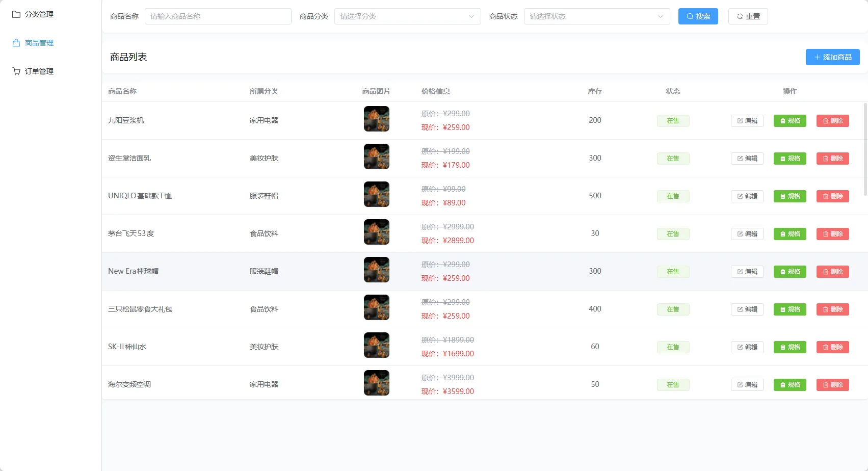Click the edit pencil icon for 九阳豆浆机

[740, 121]
